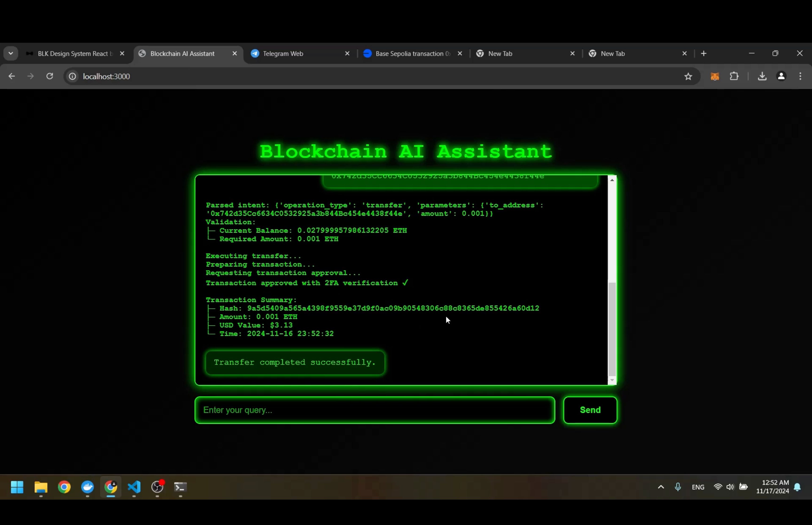Click the transaction Hash value
This screenshot has width=812, height=525.
393,308
